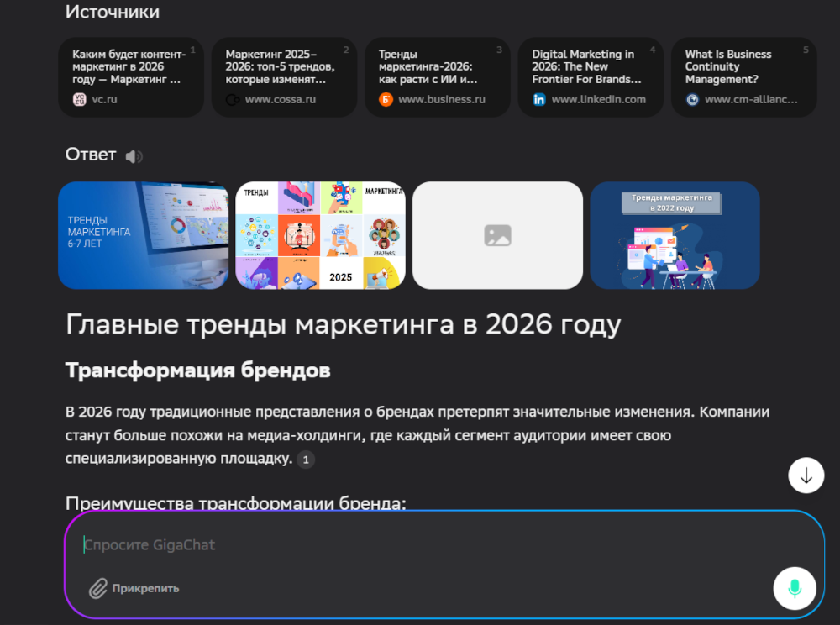This screenshot has height=625, width=840.
Task: Open source card Маркетинг 2025–2026 топ-5 трендов
Action: click(x=284, y=77)
